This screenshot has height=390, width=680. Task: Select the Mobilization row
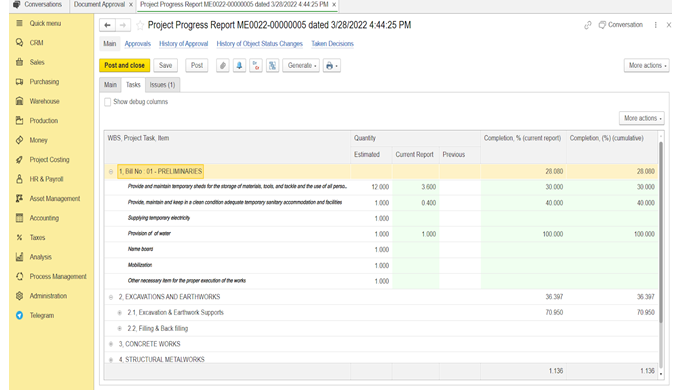381,265
